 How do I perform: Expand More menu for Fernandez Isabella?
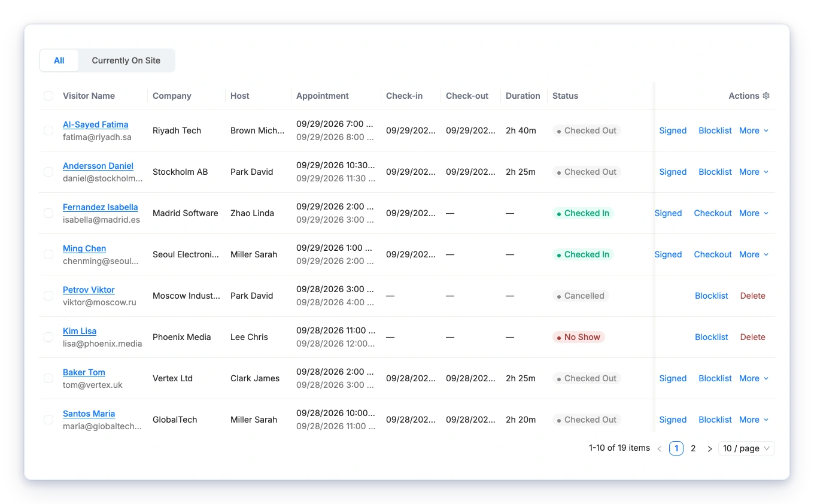(754, 213)
